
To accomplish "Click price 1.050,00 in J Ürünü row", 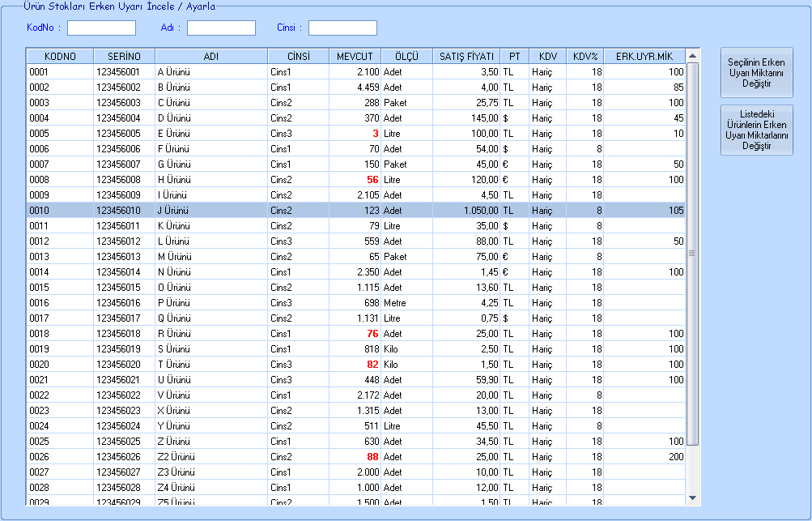I will point(481,211).
